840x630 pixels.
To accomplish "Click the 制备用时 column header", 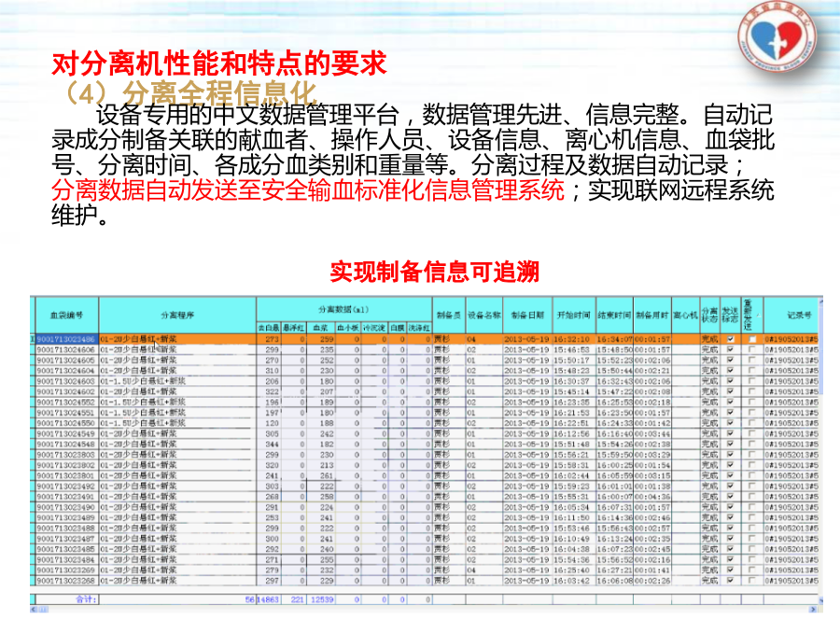I will coord(652,315).
